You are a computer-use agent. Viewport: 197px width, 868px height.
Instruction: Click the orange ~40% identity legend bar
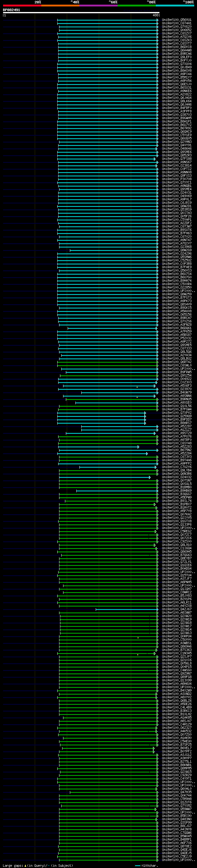click(x=60, y=6)
